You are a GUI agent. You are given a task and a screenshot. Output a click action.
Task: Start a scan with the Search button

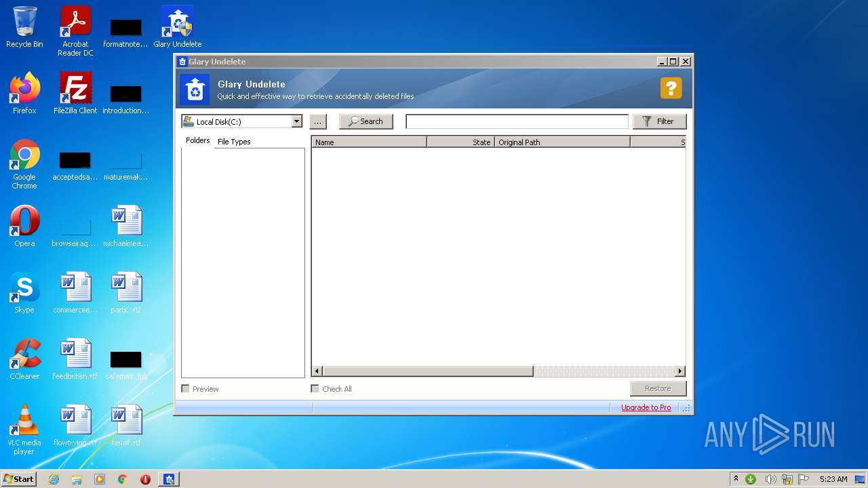[x=366, y=121]
